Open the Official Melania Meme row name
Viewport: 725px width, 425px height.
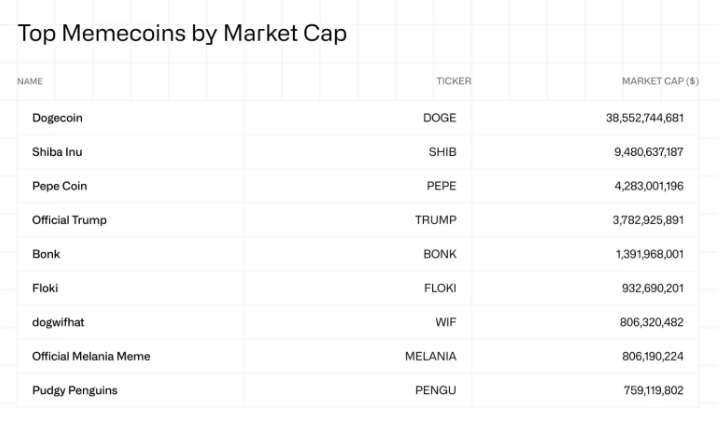click(x=91, y=356)
